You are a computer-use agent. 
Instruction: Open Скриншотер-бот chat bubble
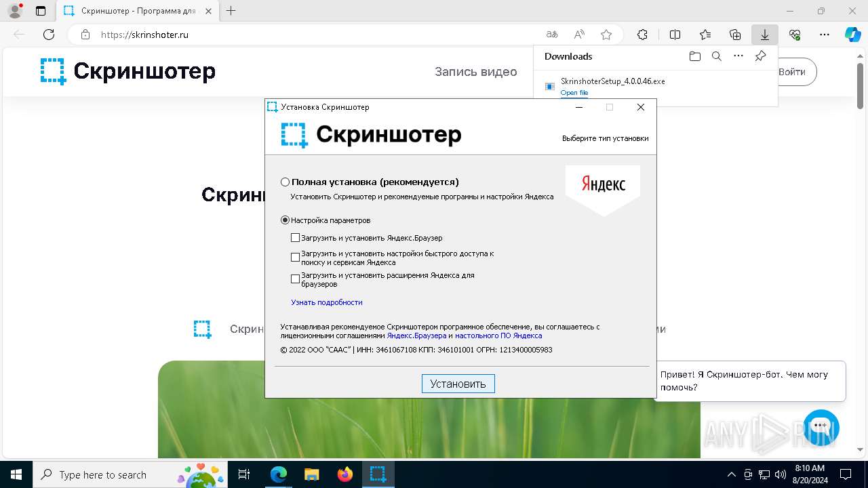click(821, 427)
